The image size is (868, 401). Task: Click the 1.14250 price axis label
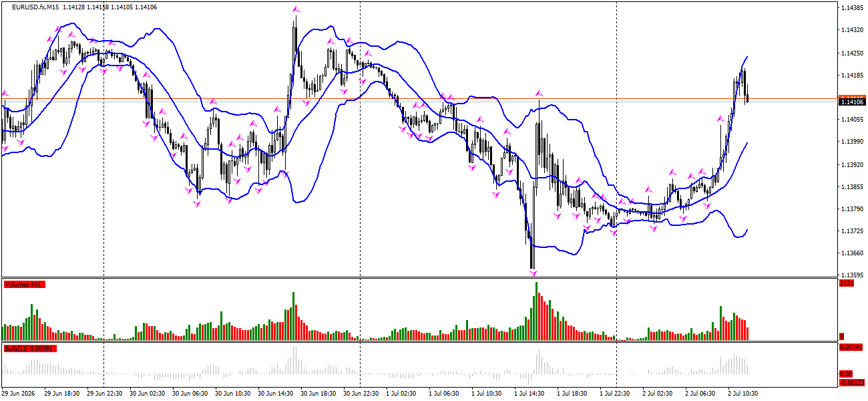(x=852, y=53)
